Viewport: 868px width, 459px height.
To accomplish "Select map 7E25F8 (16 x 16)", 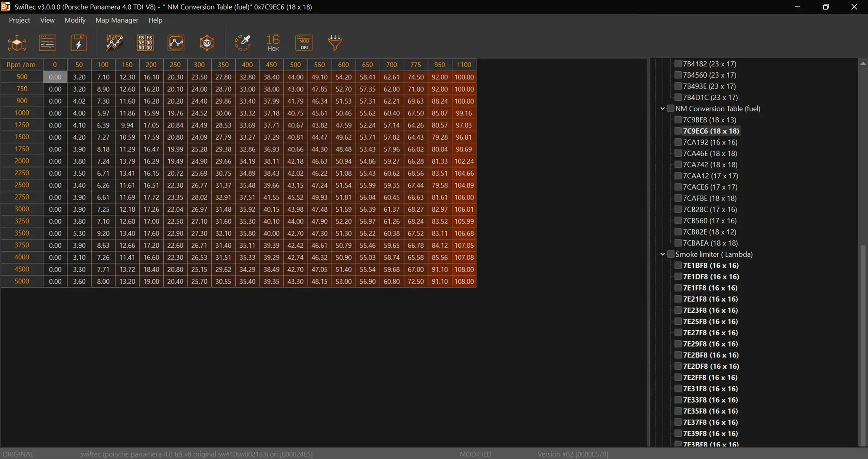I will (710, 321).
